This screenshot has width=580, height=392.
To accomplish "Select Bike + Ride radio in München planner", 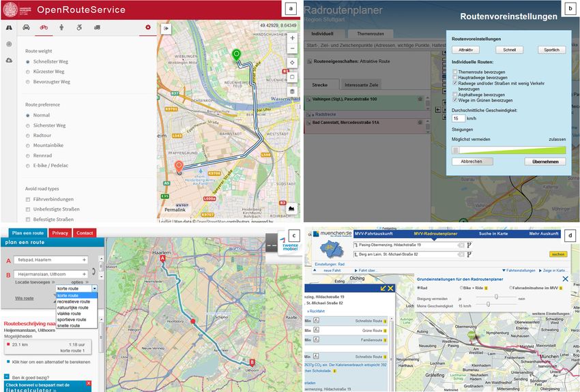I will click(461, 288).
